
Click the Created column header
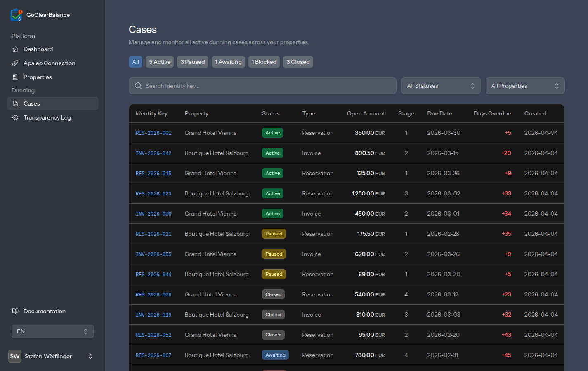click(x=535, y=113)
